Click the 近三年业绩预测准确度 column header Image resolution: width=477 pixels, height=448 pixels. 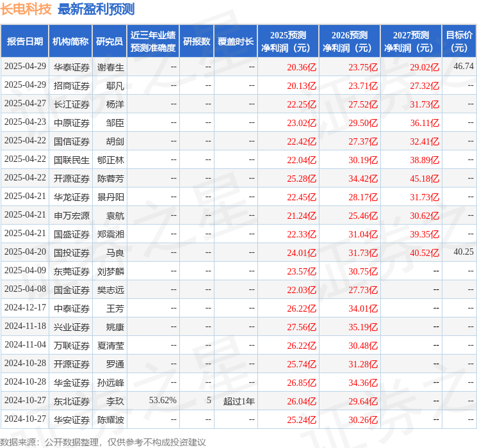(153, 41)
